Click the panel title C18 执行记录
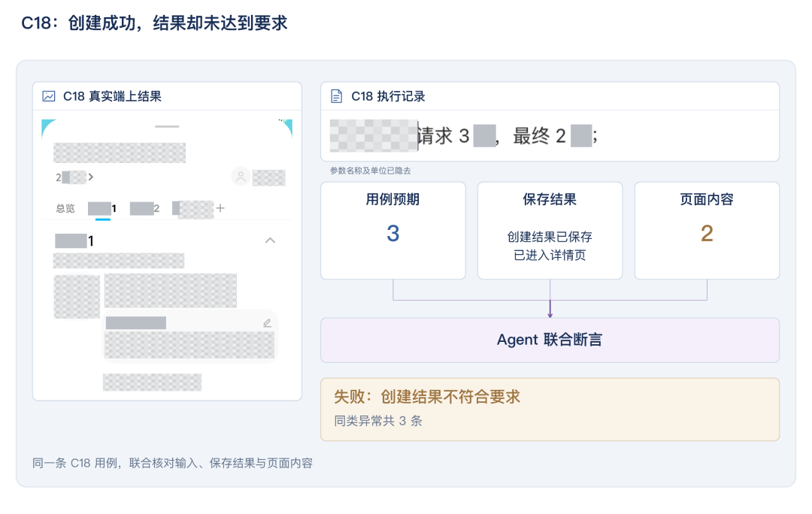 click(389, 96)
